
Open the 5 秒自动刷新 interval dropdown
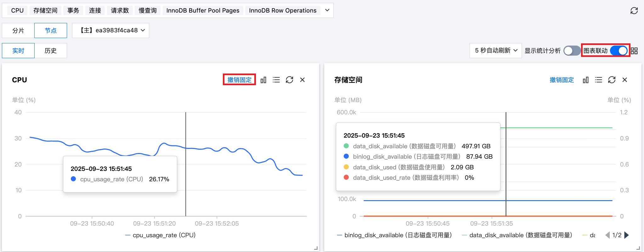(495, 51)
